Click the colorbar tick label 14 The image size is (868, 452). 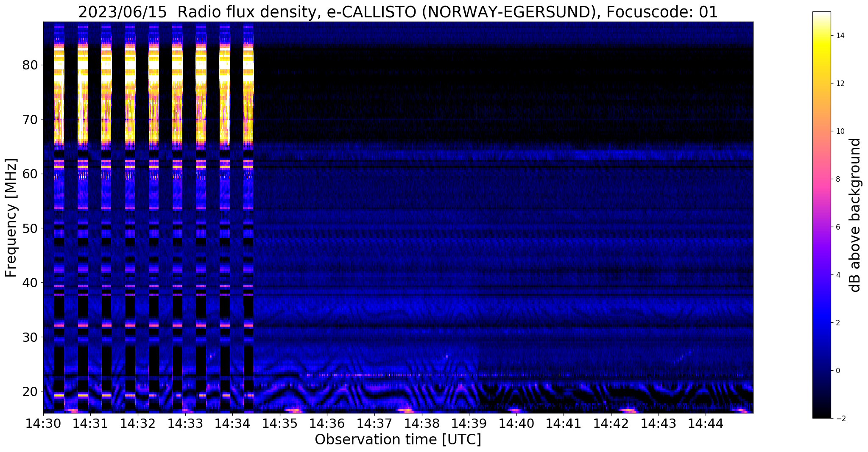click(x=839, y=36)
